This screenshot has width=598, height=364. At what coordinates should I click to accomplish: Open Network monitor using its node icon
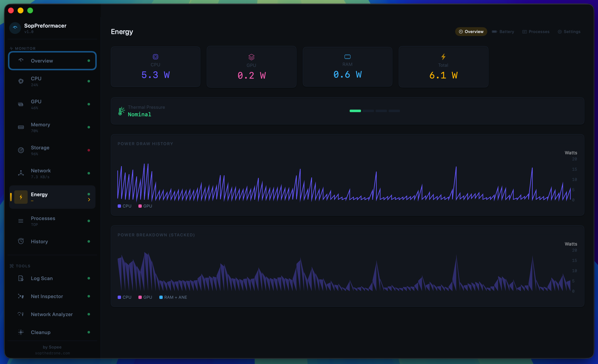[21, 173]
